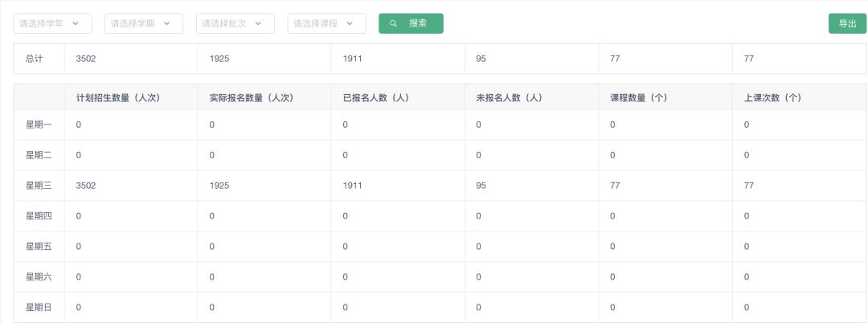
Task: Click the 星期二 row label
Action: point(39,155)
